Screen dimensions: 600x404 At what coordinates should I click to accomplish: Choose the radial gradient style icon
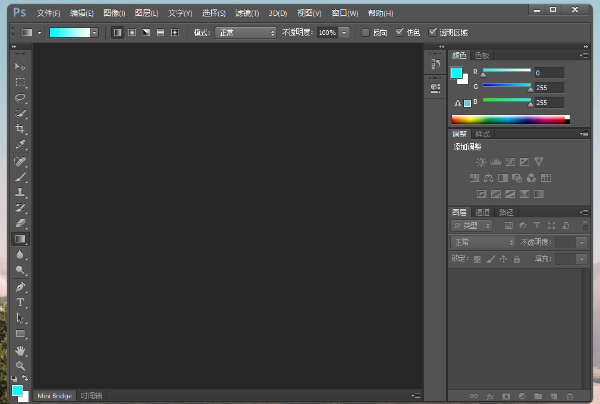tap(132, 32)
